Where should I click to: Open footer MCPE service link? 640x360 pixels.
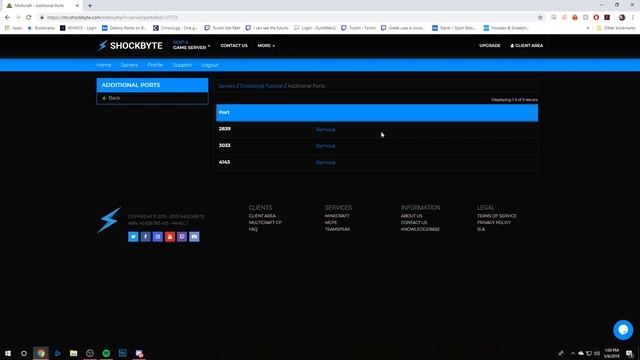click(x=331, y=222)
